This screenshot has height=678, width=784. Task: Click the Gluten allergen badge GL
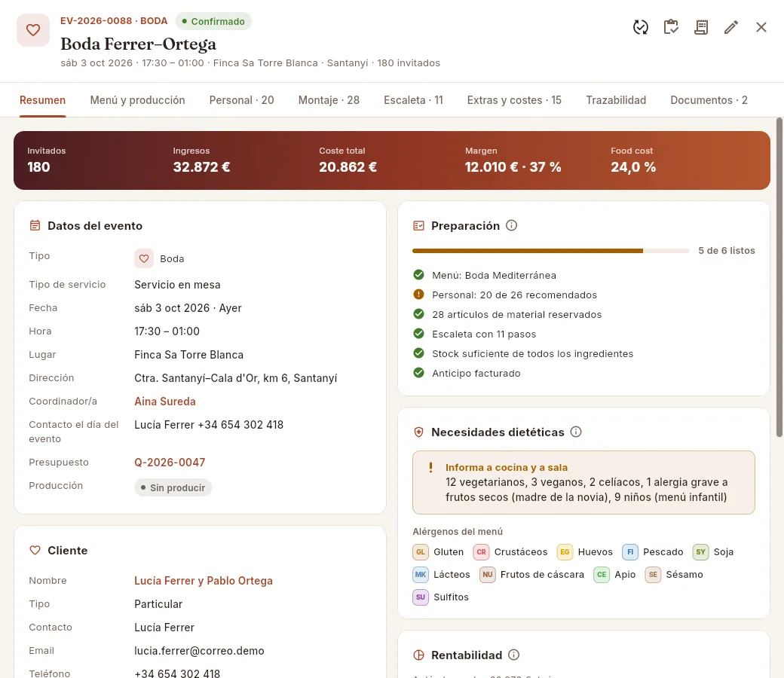click(x=421, y=551)
